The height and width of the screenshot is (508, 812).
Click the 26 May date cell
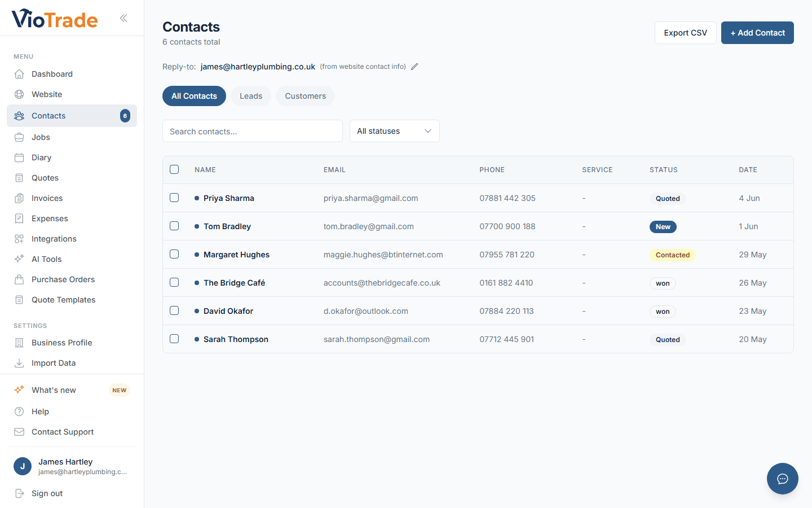753,283
